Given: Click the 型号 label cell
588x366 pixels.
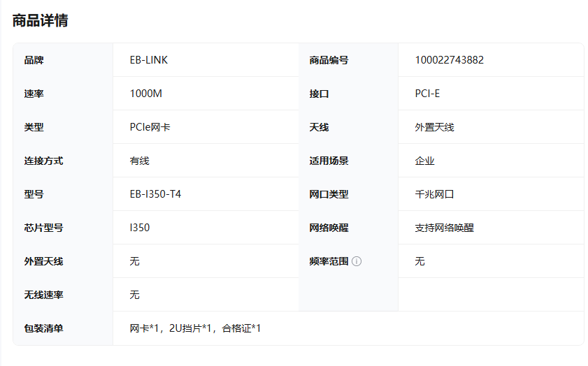Looking at the screenshot, I should click(63, 194).
